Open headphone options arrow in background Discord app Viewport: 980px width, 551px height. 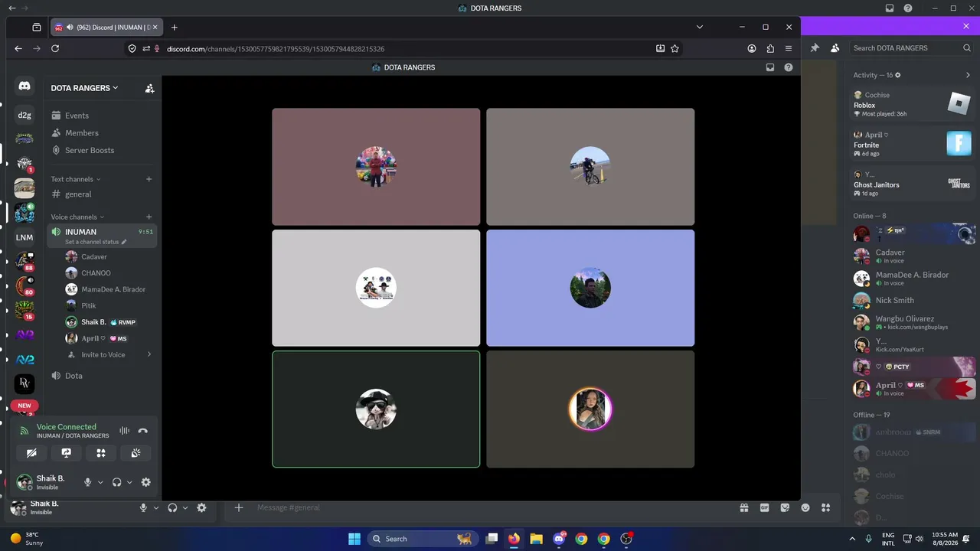[x=185, y=507]
